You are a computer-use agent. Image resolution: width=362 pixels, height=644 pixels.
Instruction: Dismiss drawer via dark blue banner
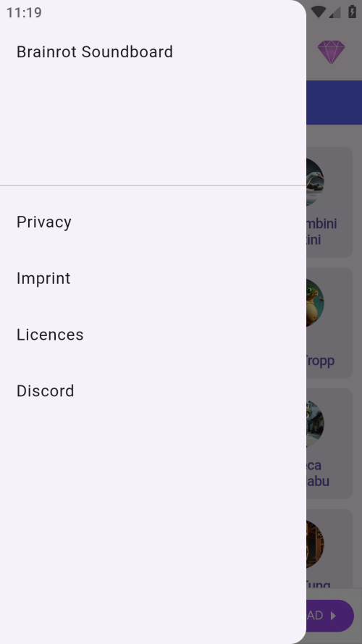[334, 102]
